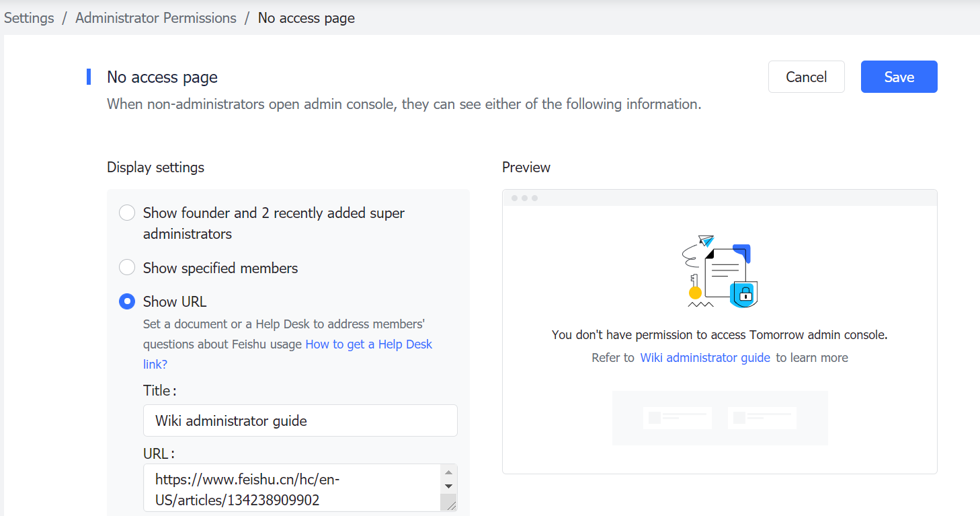Select Show specified members
980x516 pixels.
coord(127,267)
